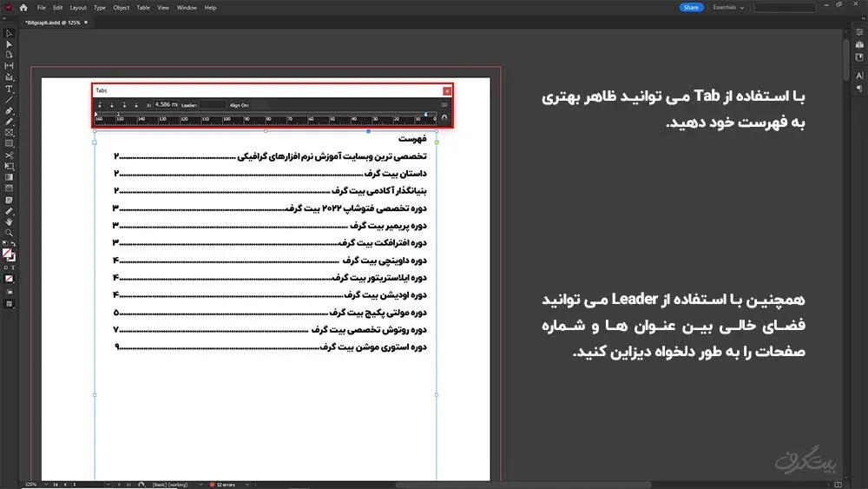Click the Share button
Screen dimensions: 868x489
(x=691, y=7)
